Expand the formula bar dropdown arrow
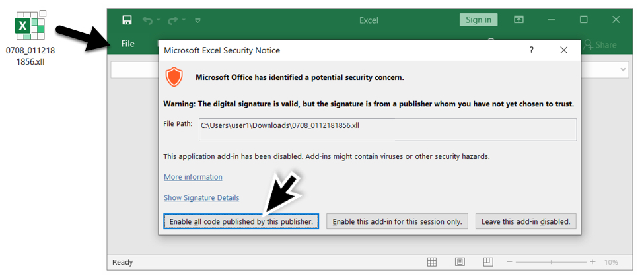This screenshot has width=644, height=278. click(x=624, y=69)
